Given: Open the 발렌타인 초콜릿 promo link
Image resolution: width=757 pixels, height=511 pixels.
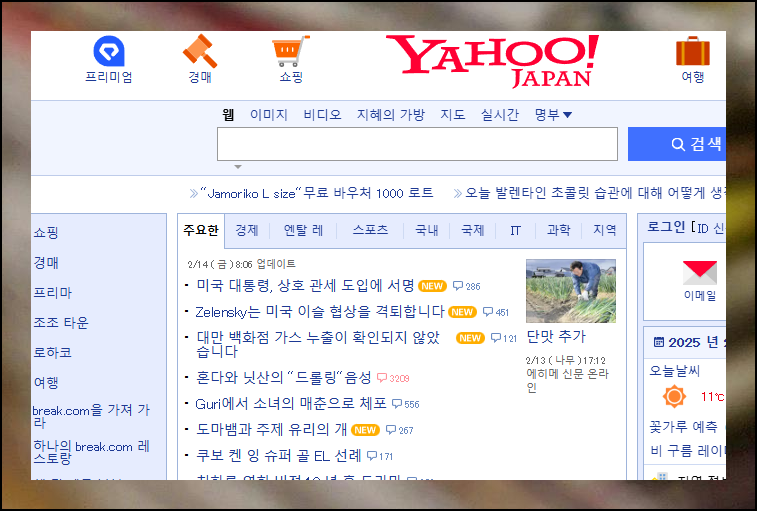Looking at the screenshot, I should pyautogui.click(x=595, y=193).
